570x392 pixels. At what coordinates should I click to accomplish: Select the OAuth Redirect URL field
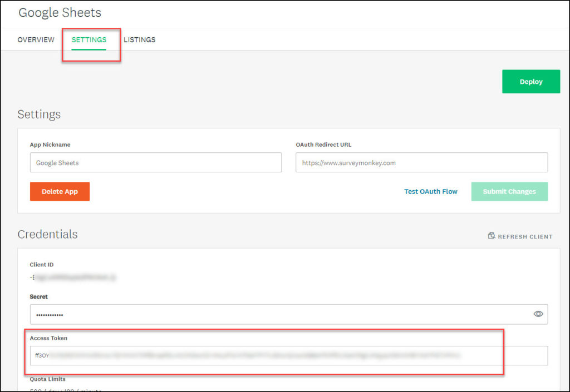click(x=421, y=162)
